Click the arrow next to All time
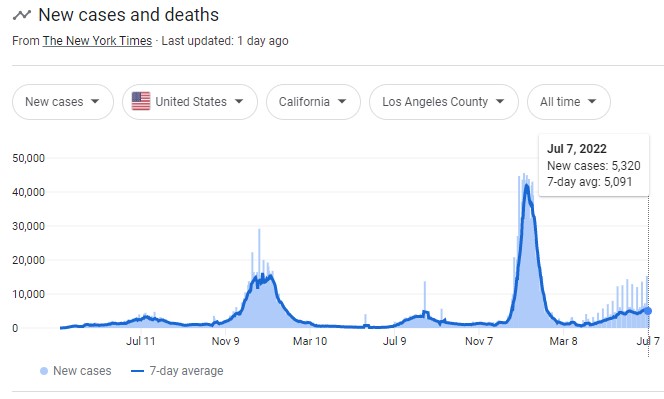Image resolution: width=664 pixels, height=399 pixels. click(x=592, y=102)
